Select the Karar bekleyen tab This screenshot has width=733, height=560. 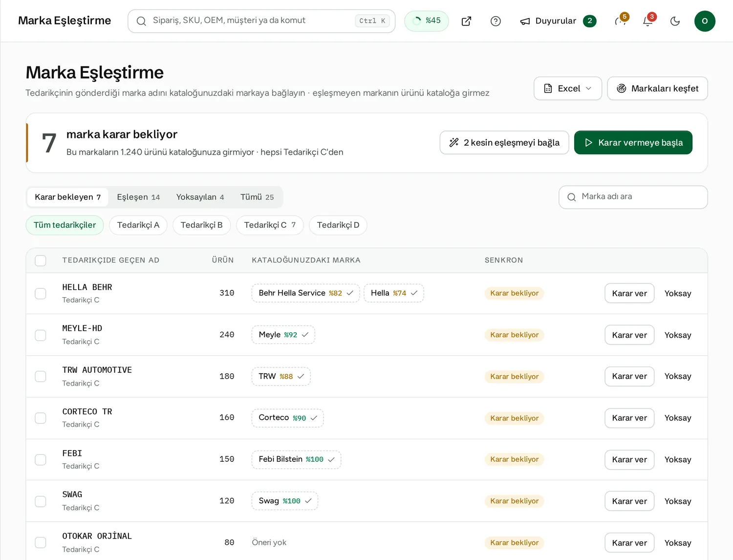click(x=67, y=197)
